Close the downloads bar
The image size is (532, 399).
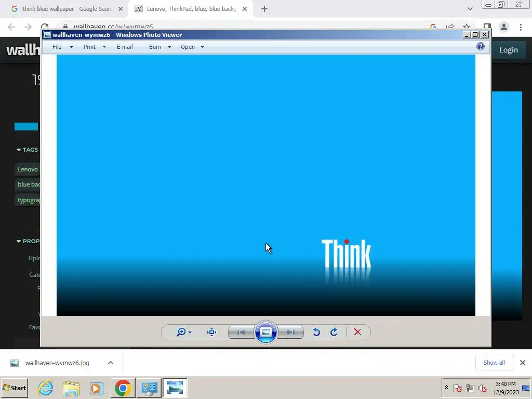click(x=523, y=363)
